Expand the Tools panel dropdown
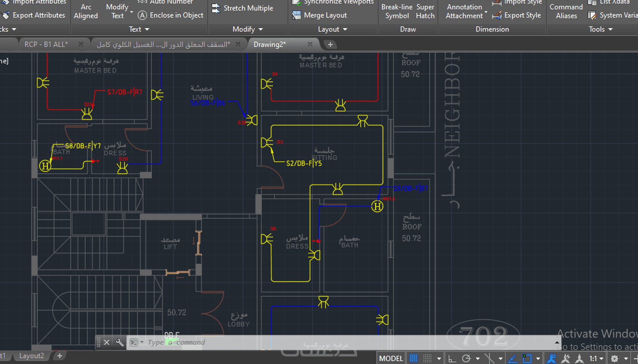 click(610, 29)
